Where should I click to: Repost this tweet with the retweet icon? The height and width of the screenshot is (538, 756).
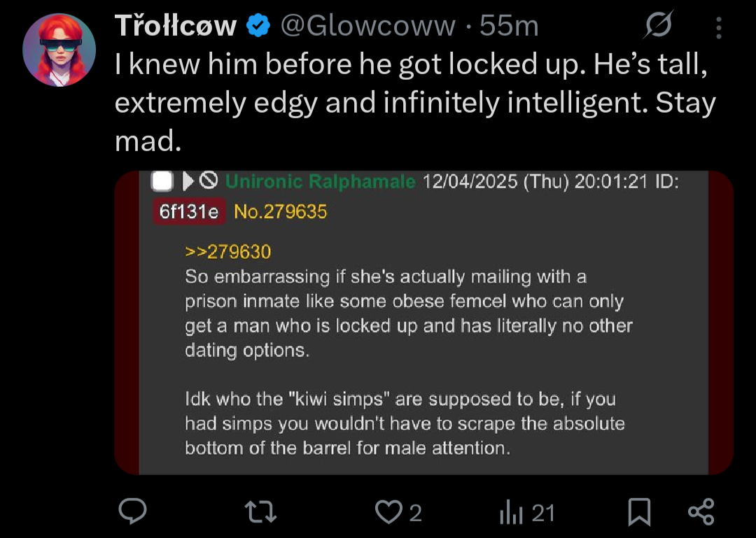pos(264,512)
